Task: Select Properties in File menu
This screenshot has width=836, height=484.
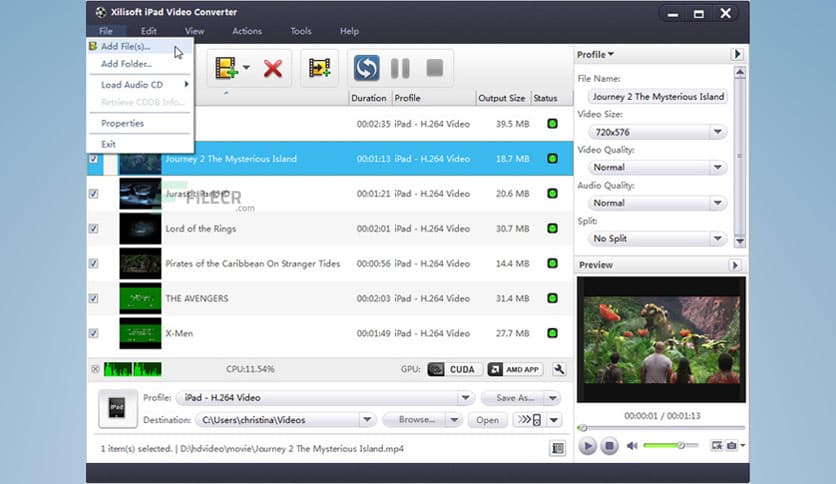Action: pyautogui.click(x=140, y=123)
